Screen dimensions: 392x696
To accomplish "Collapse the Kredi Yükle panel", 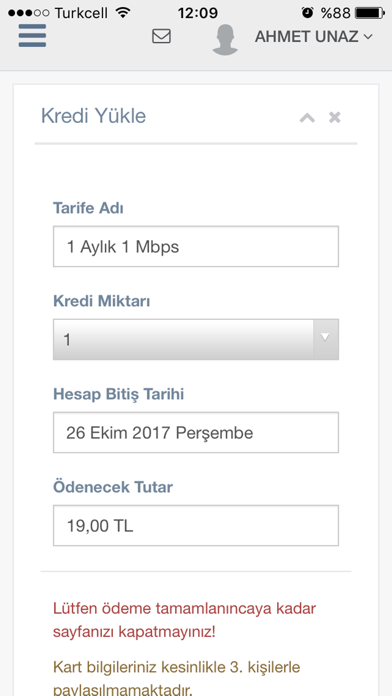I will [307, 118].
